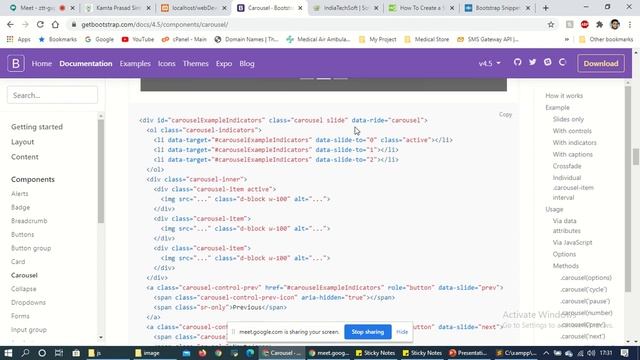Show hidden bookmarks with chevron

point(567,39)
